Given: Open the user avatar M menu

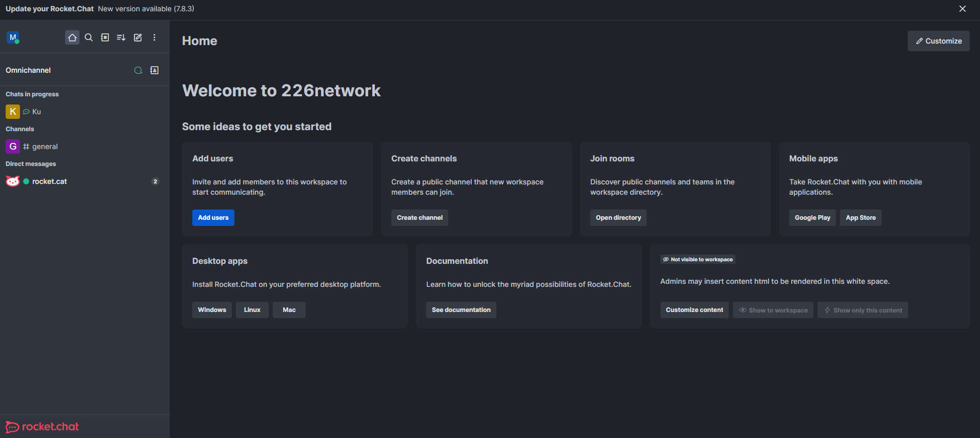Looking at the screenshot, I should (x=13, y=37).
